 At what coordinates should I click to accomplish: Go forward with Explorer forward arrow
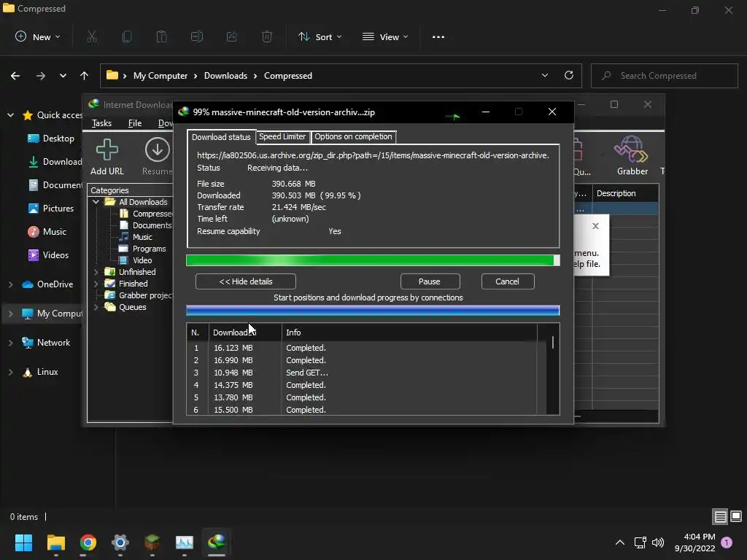point(41,76)
